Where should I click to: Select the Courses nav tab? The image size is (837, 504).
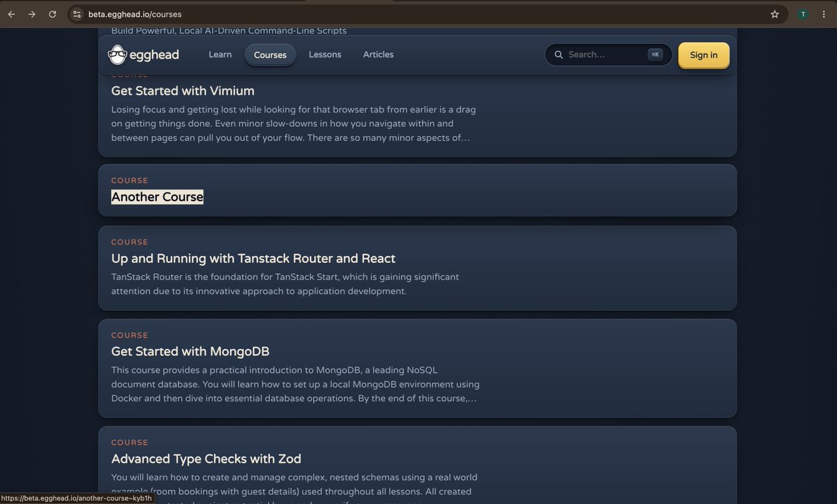[x=270, y=55]
